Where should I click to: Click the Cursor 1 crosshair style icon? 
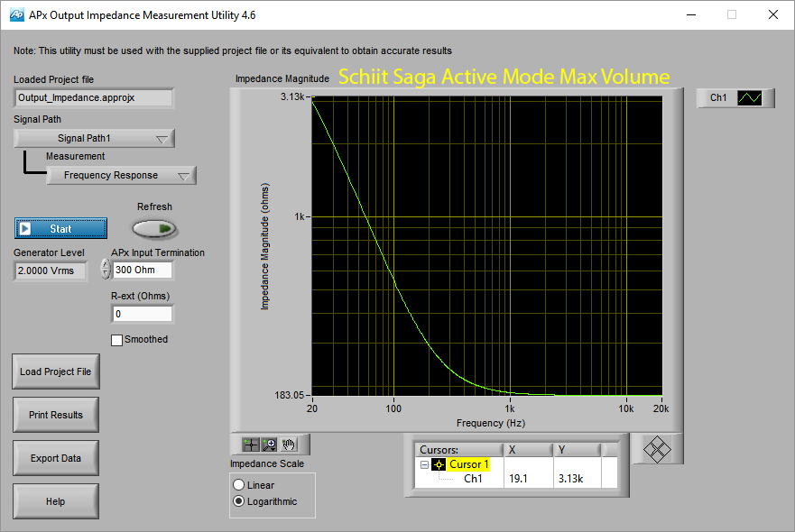click(x=439, y=464)
